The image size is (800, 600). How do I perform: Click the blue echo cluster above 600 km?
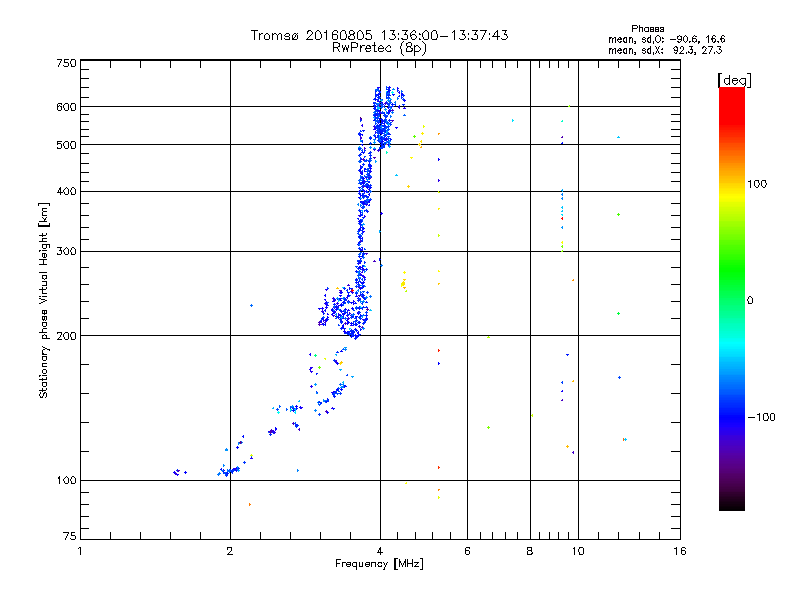click(x=388, y=97)
